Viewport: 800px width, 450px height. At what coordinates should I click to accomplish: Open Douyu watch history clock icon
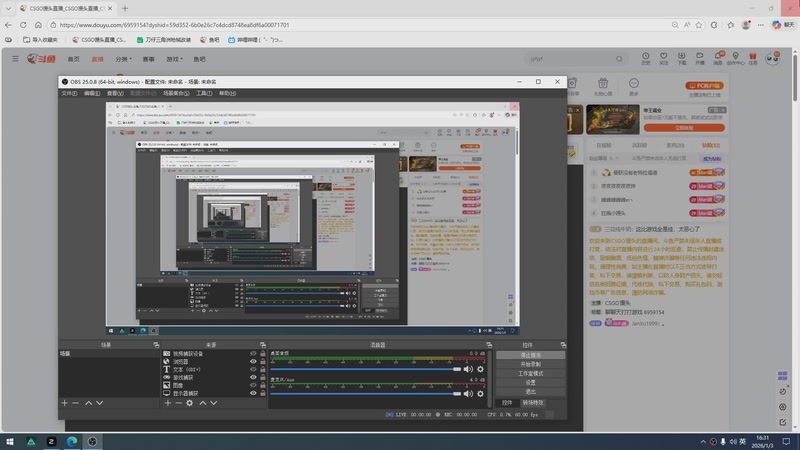(645, 59)
